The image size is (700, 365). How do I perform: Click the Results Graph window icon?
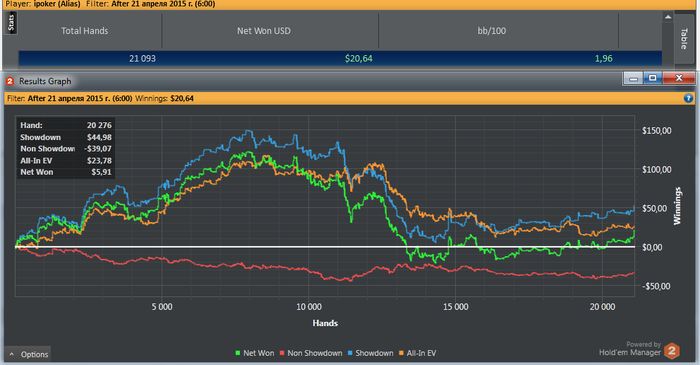(x=10, y=81)
